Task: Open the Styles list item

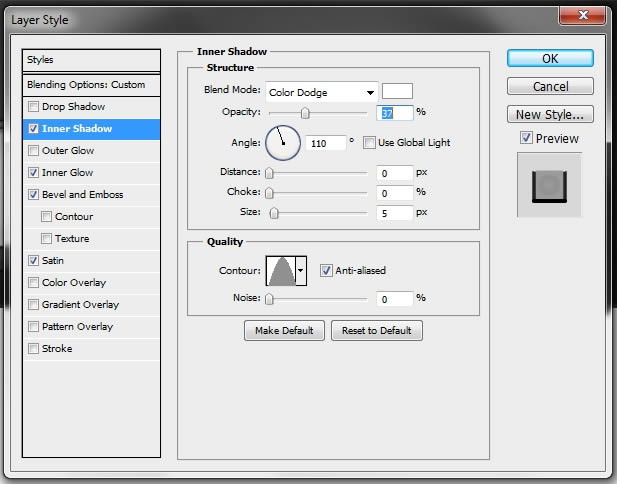Action: [91, 60]
